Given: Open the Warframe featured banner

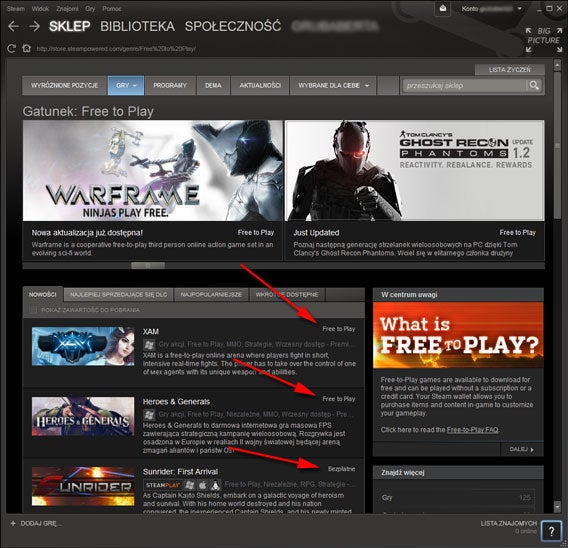Looking at the screenshot, I should tap(153, 171).
